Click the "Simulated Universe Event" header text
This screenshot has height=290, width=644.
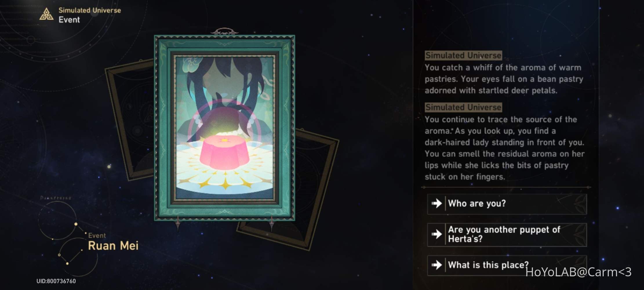(x=90, y=15)
